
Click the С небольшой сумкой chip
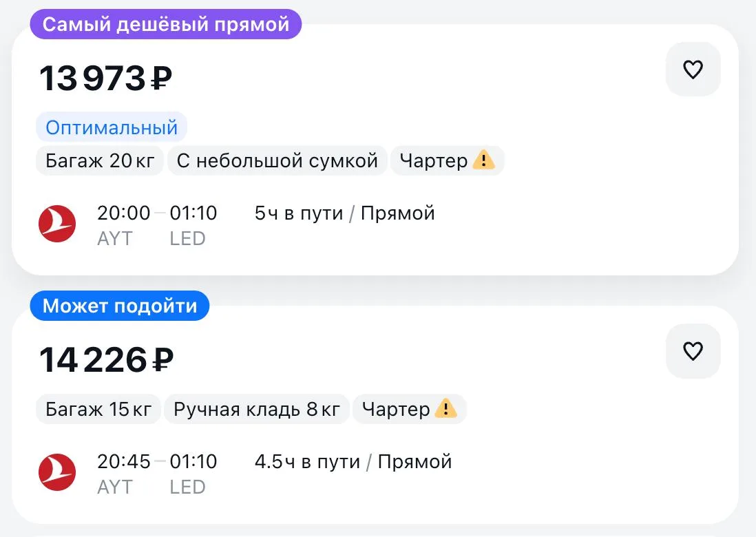[x=277, y=160]
